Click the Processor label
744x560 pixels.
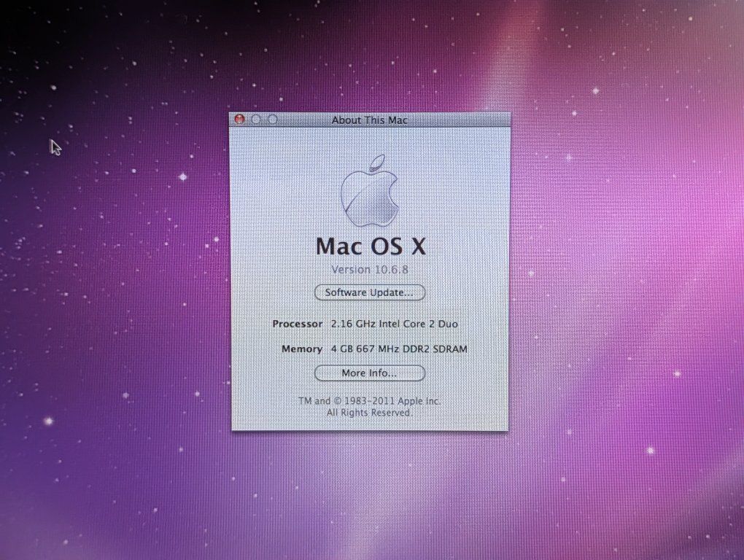click(298, 324)
